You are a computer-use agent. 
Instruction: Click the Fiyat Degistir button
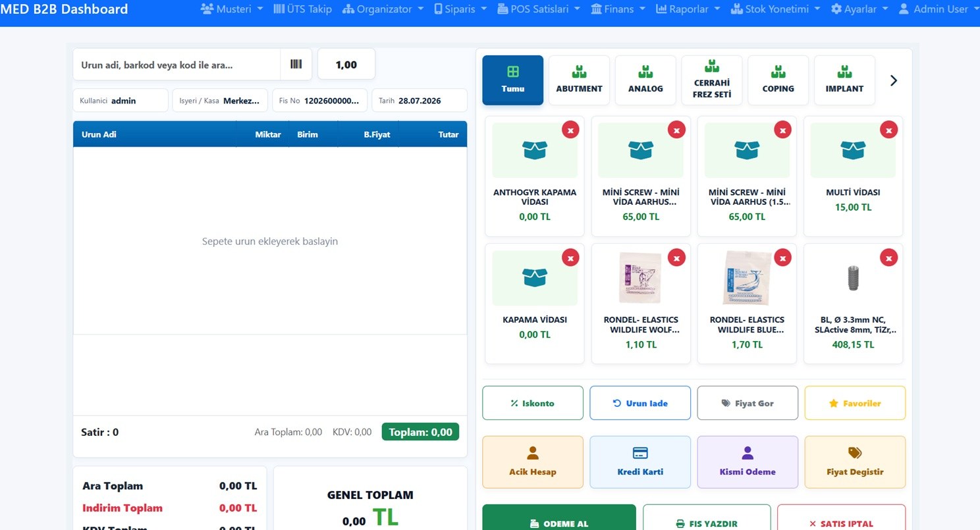[855, 462]
